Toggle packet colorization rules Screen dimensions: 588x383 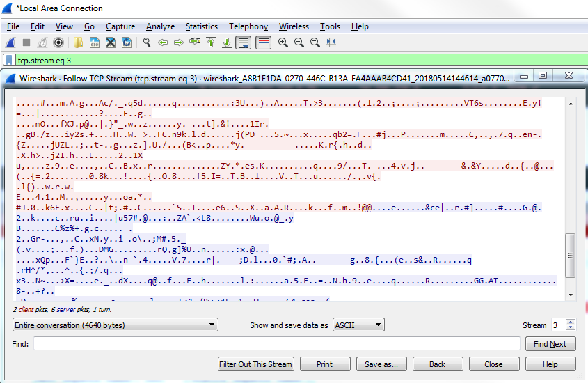coord(263,42)
